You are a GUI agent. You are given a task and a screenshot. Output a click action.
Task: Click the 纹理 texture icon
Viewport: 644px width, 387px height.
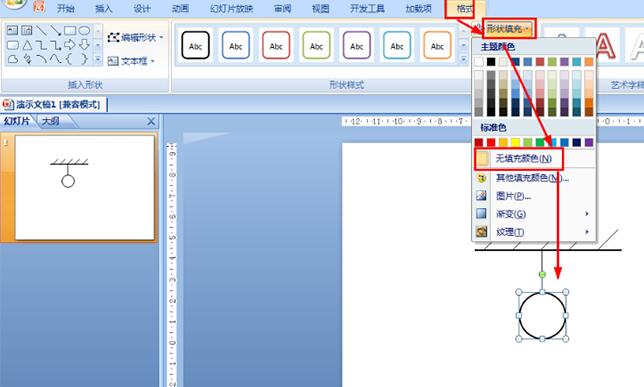(481, 232)
